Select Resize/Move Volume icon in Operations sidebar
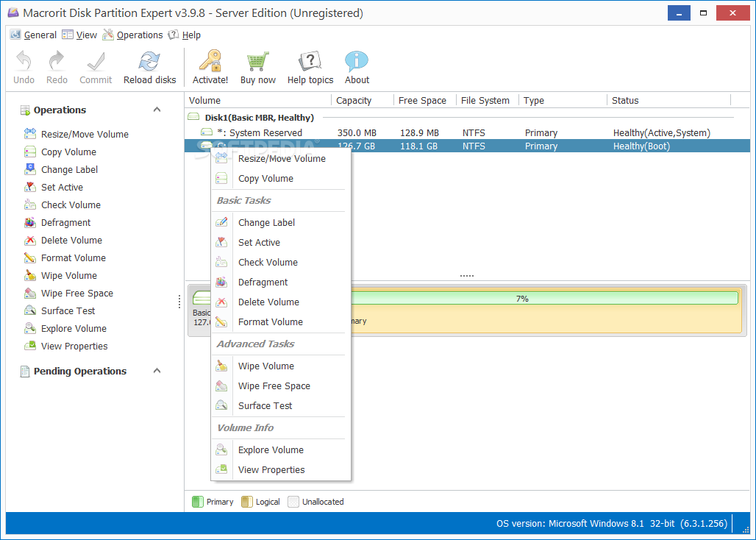This screenshot has width=756, height=540. (x=30, y=134)
